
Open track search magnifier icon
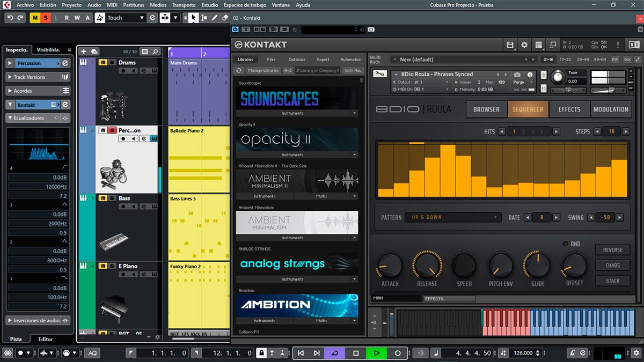(x=156, y=51)
